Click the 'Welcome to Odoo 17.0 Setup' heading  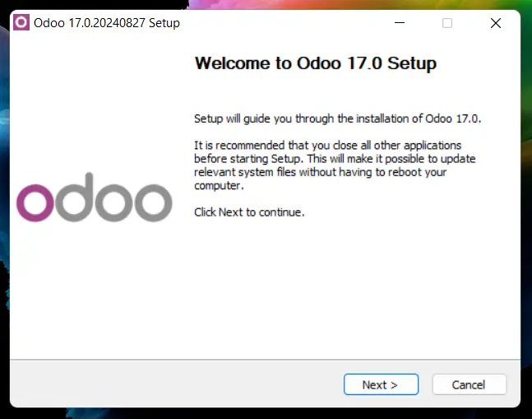(x=315, y=63)
